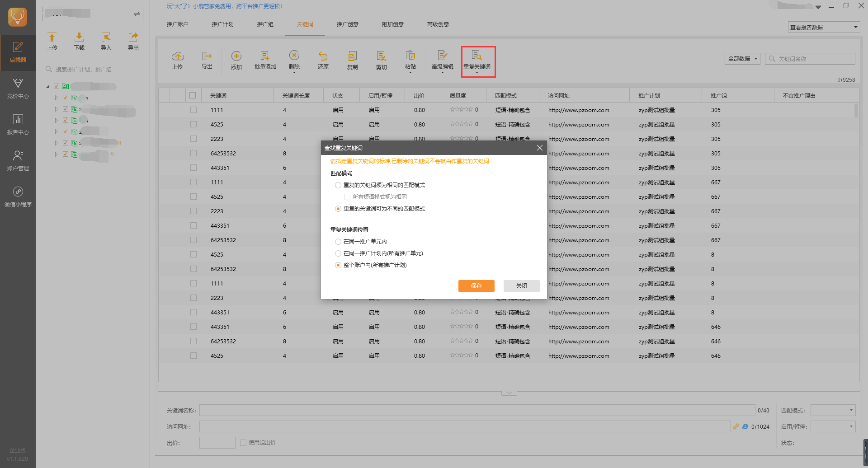This screenshot has height=468, width=868.
Task: Click the 还原 restore icon
Action: click(323, 61)
